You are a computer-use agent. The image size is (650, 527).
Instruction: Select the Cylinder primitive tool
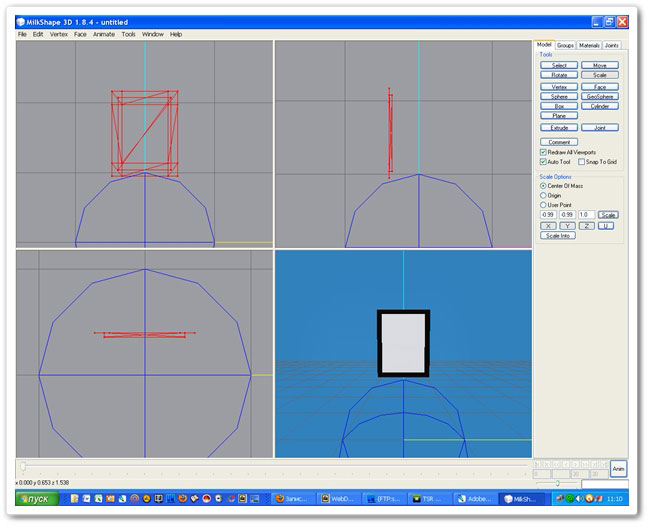(x=599, y=106)
